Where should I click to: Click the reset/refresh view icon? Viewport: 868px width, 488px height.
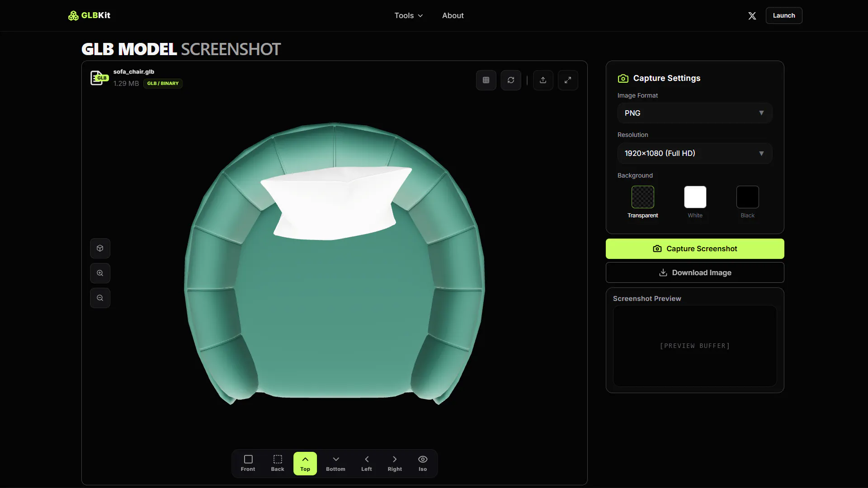point(511,80)
